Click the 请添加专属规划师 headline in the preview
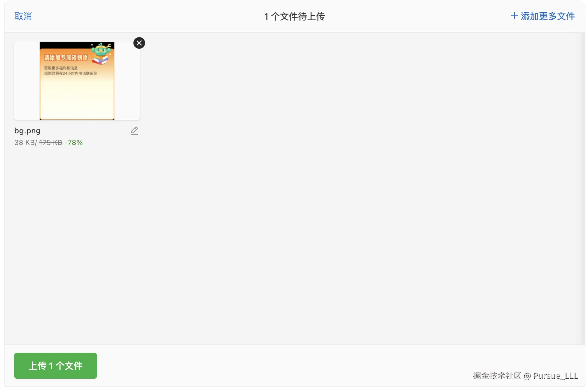Image resolution: width=588 pixels, height=390 pixels. pyautogui.click(x=66, y=57)
